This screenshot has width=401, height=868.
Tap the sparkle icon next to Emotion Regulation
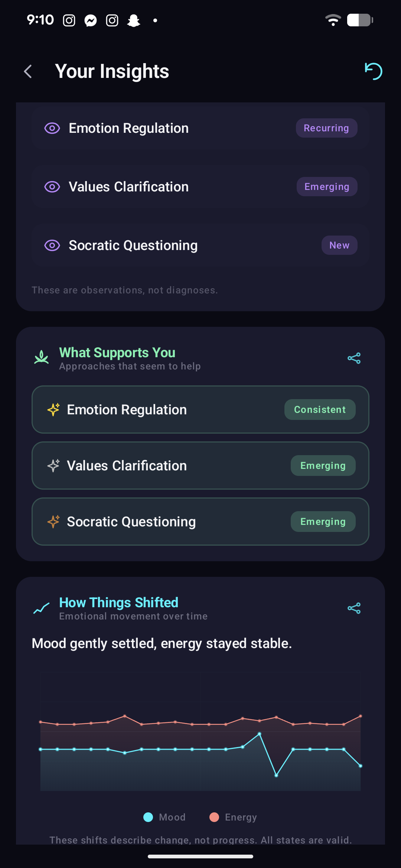pyautogui.click(x=53, y=410)
